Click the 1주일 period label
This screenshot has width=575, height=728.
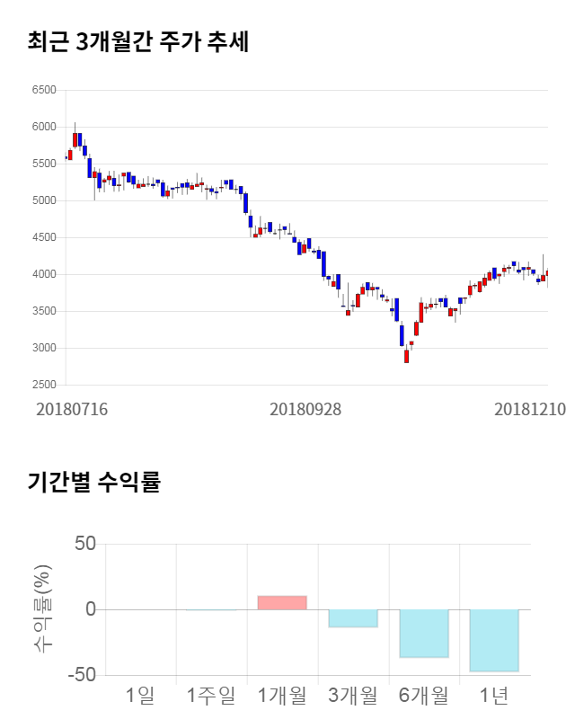coord(211,695)
